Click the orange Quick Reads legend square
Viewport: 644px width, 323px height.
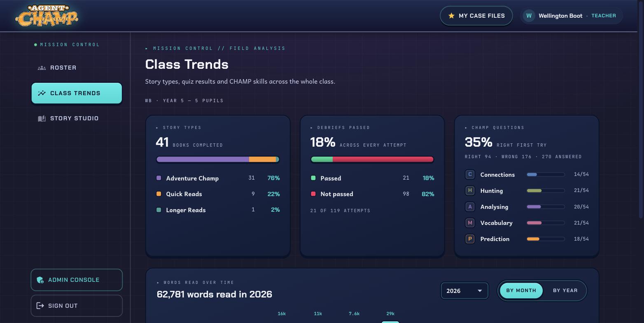click(x=159, y=194)
